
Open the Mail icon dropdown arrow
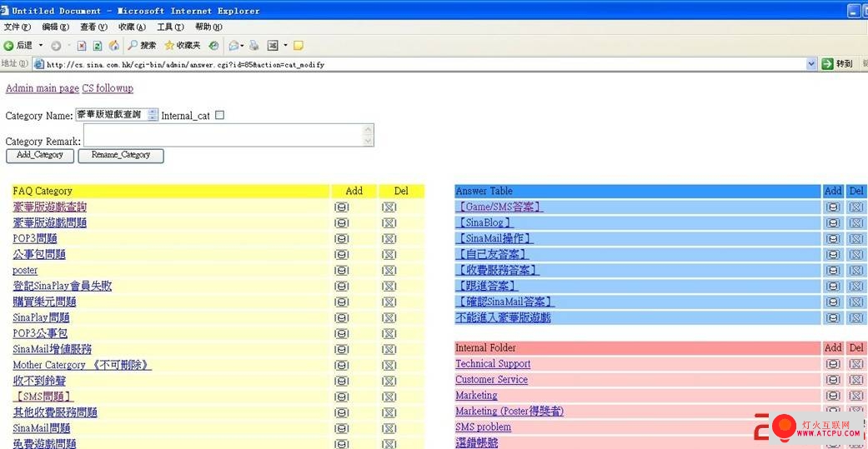click(x=242, y=45)
